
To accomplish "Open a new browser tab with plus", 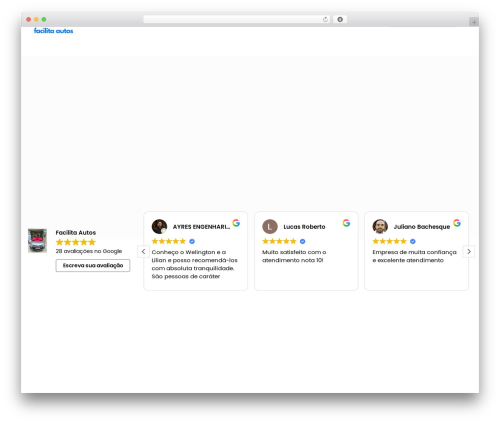I will tap(474, 22).
